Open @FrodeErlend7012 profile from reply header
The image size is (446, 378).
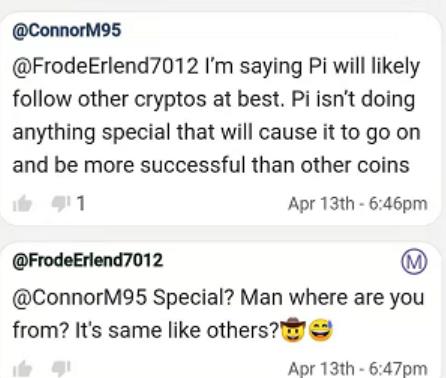pyautogui.click(x=88, y=260)
